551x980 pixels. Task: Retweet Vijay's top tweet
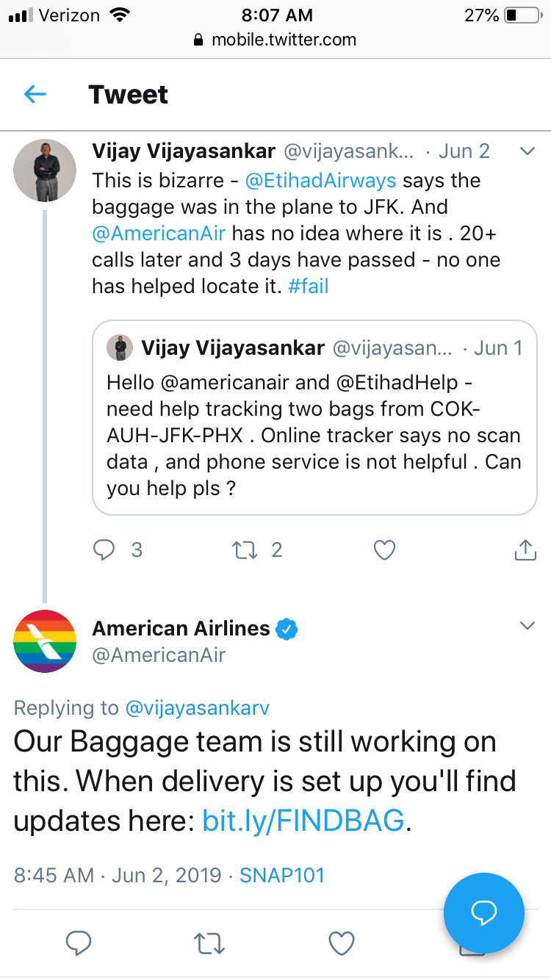(245, 550)
